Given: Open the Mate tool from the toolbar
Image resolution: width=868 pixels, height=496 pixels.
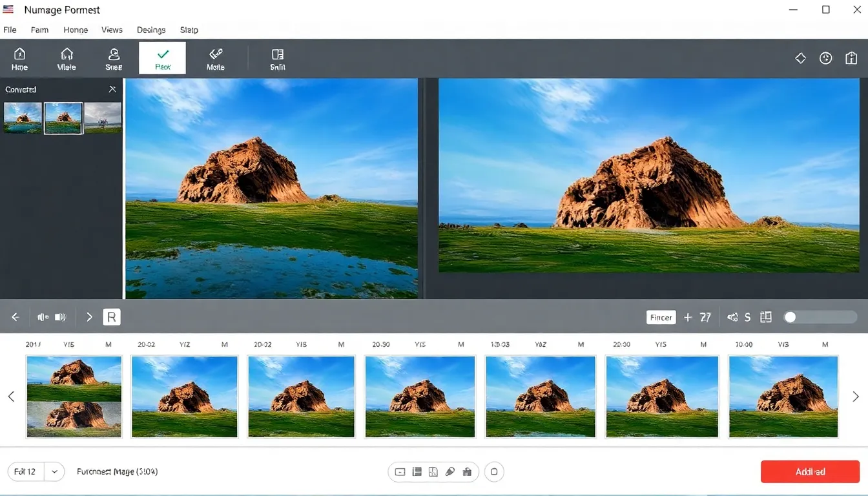Looking at the screenshot, I should pos(67,57).
